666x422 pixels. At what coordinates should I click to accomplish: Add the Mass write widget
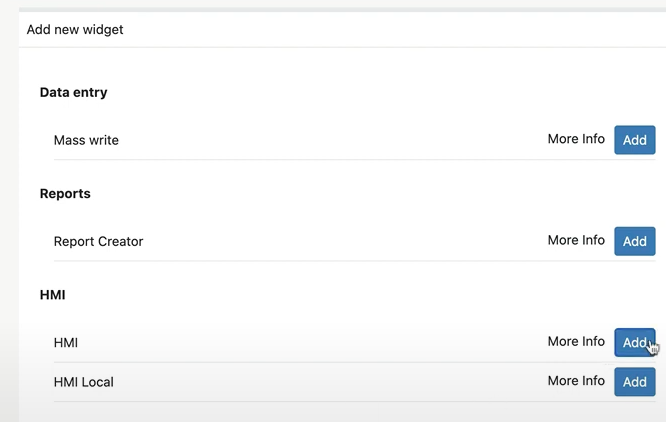[x=635, y=140]
